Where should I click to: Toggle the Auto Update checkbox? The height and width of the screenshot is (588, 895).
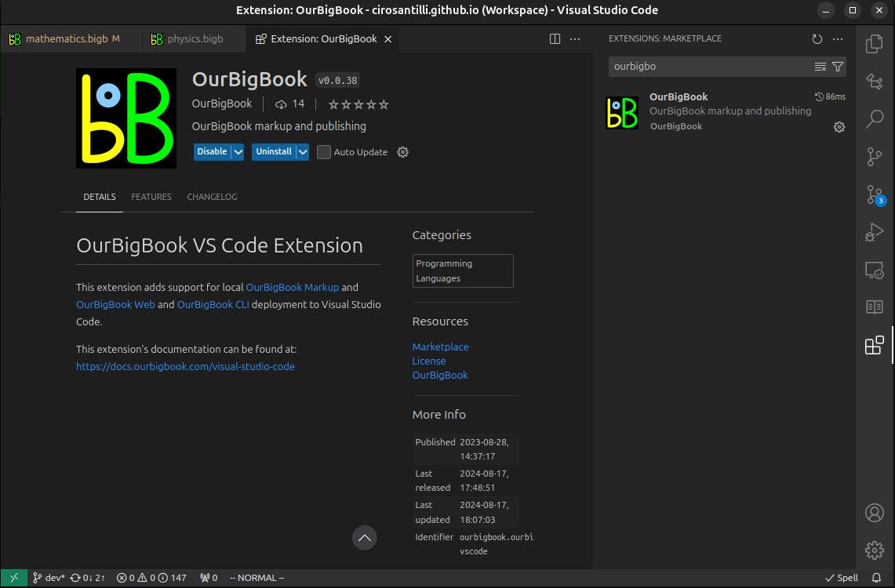click(x=324, y=152)
